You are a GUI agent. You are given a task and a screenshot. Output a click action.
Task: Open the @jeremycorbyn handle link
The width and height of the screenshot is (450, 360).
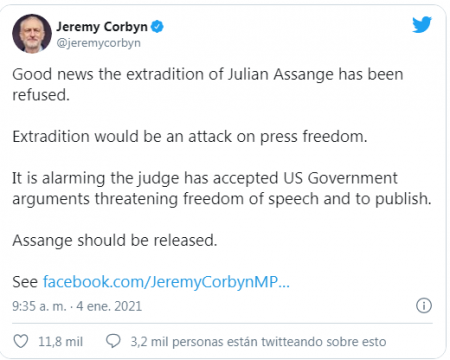coord(98,43)
